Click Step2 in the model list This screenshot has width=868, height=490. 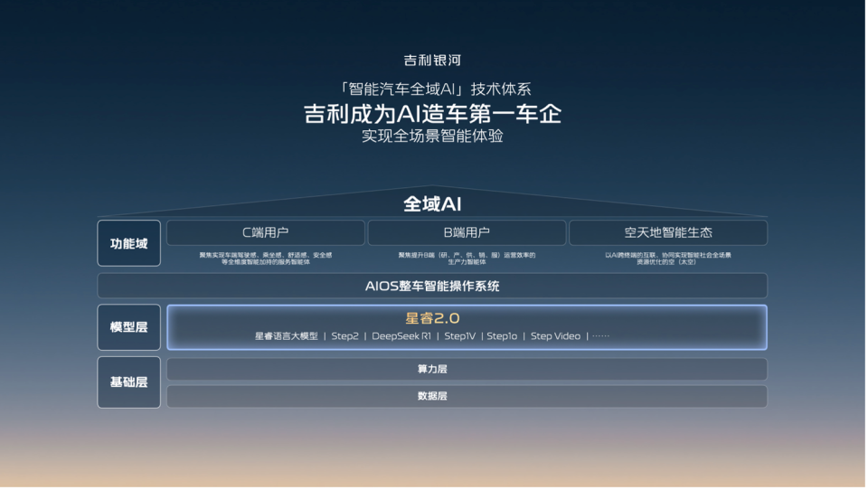click(344, 336)
